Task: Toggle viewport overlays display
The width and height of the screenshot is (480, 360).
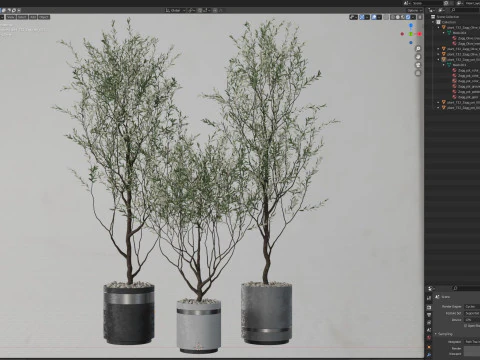Action: click(x=374, y=17)
